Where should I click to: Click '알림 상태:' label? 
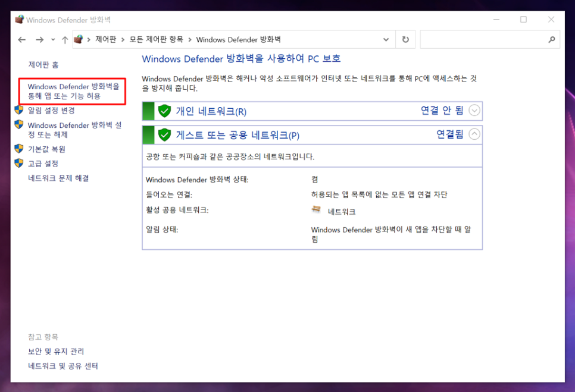(162, 230)
